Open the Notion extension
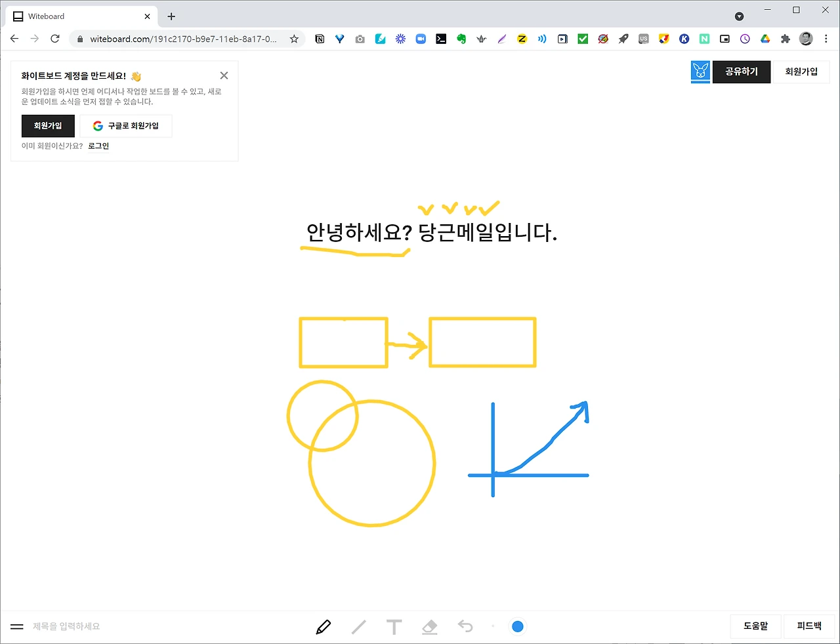 pyautogui.click(x=320, y=39)
